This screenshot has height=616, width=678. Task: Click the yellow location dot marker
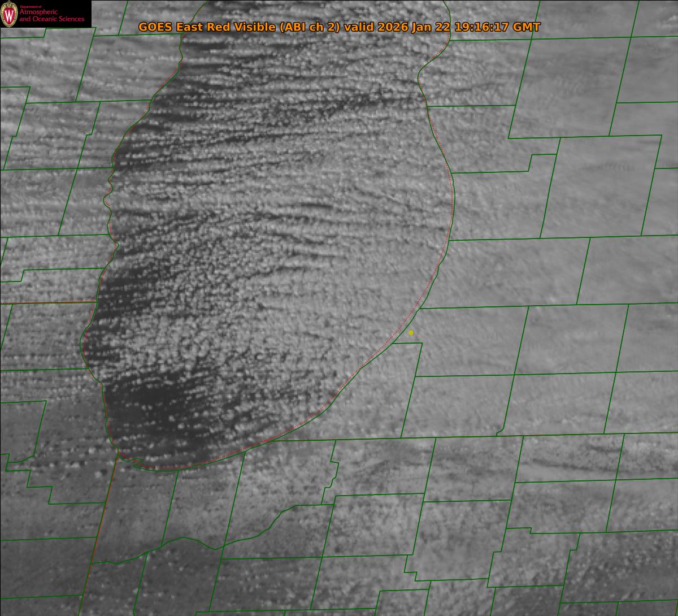[411, 333]
